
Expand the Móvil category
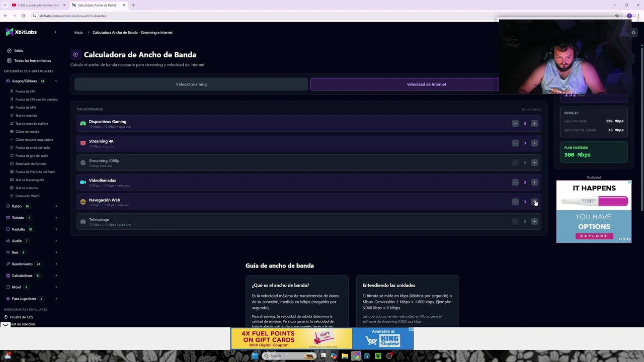pyautogui.click(x=31, y=287)
